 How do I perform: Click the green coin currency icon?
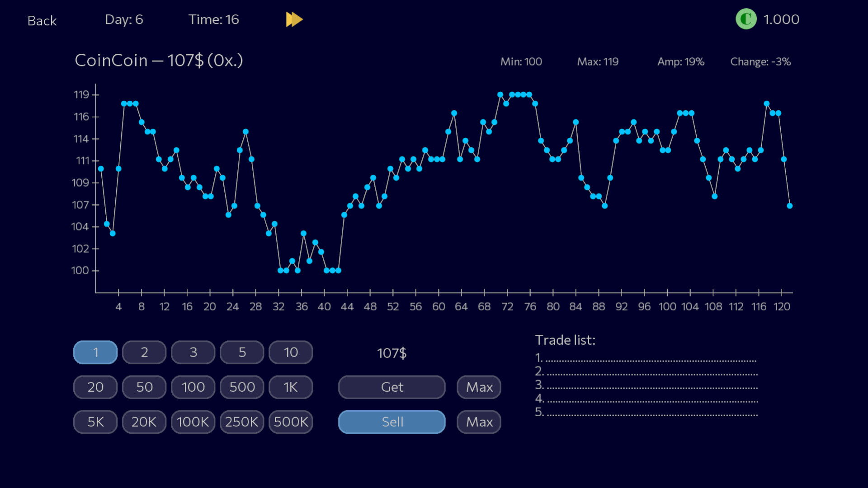coord(746,19)
